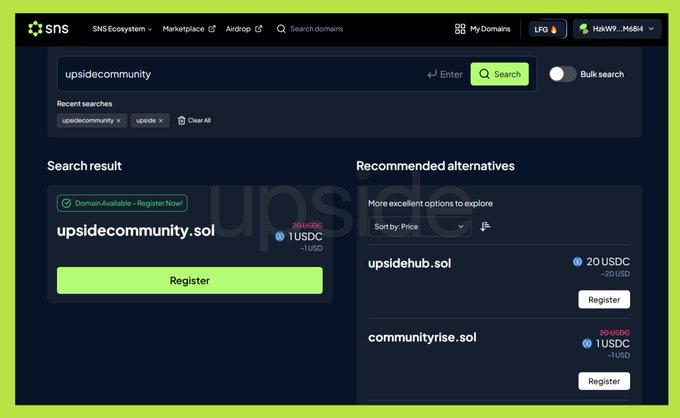
Task: Register the upsidecommunity.sol domain
Action: 189,281
